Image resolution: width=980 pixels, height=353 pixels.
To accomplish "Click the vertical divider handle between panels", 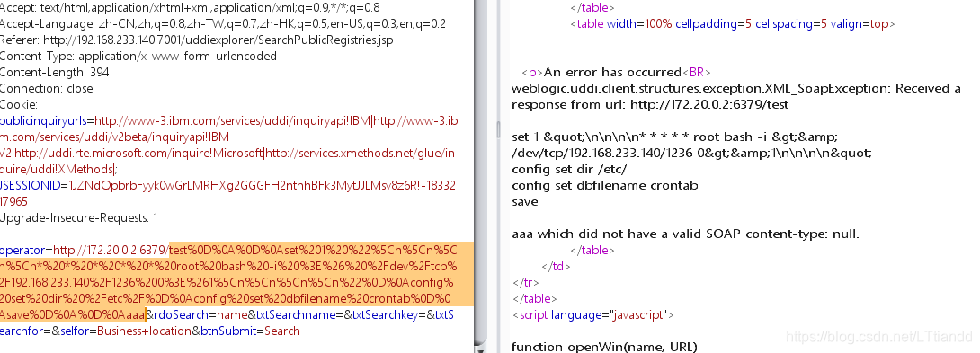I will [x=497, y=129].
